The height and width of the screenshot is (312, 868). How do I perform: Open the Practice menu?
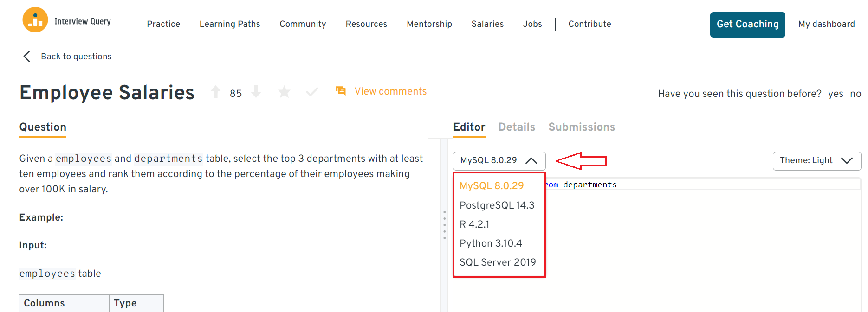coord(163,24)
